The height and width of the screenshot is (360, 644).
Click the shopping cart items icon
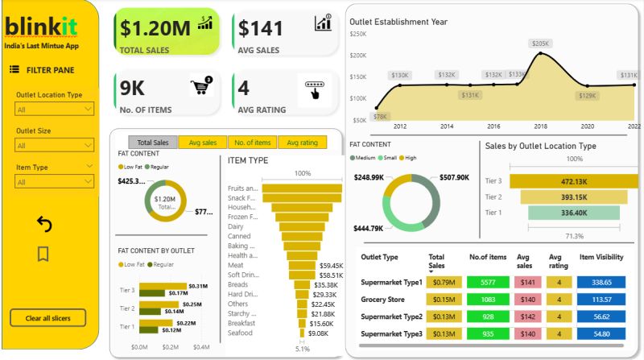pyautogui.click(x=201, y=86)
